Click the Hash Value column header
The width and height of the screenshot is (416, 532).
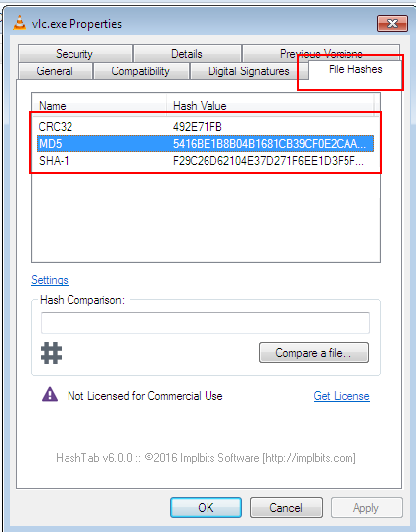tap(270, 106)
